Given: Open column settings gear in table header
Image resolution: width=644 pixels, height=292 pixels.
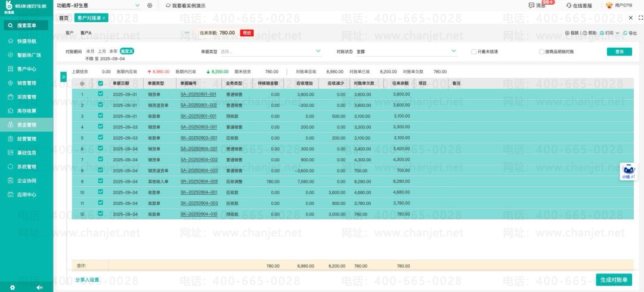Looking at the screenshot, I should 82,83.
